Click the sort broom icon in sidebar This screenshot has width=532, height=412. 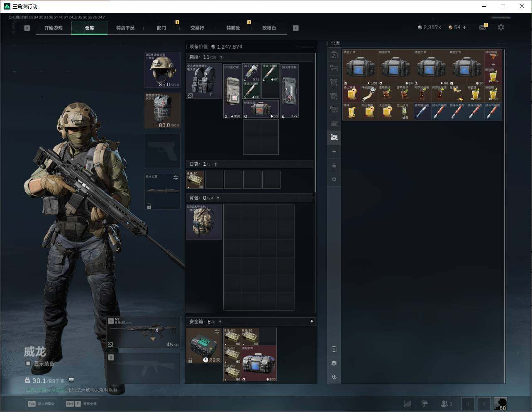[x=334, y=377]
